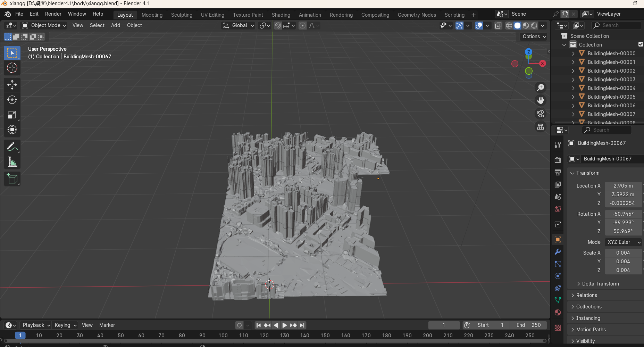Open the Render properties tab
Viewport: 644px width, 347px height.
[x=558, y=160]
